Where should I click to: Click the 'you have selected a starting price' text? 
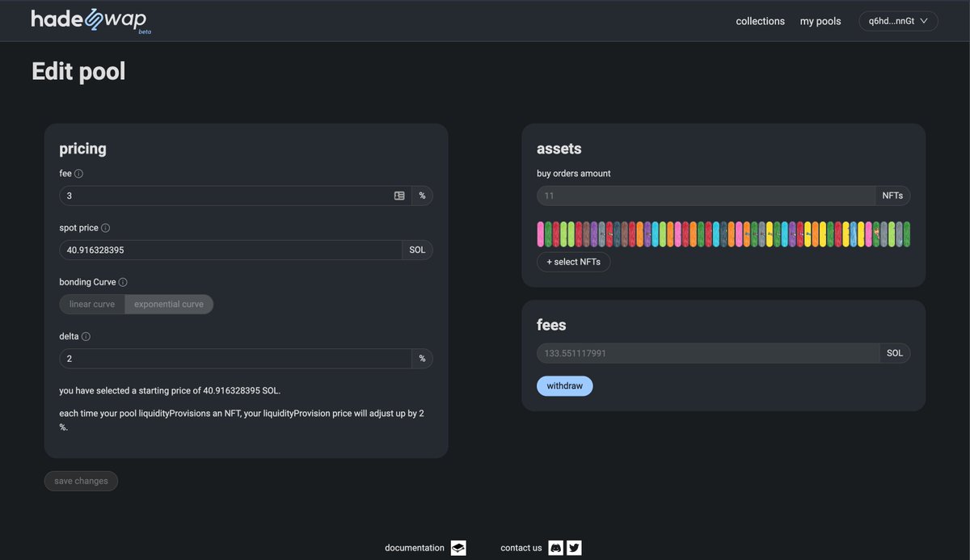pyautogui.click(x=170, y=390)
